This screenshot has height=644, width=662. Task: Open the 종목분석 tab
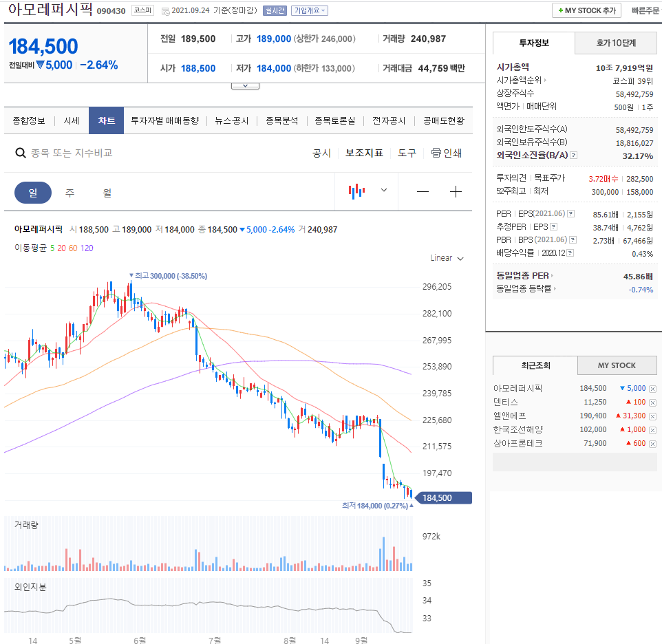[281, 120]
